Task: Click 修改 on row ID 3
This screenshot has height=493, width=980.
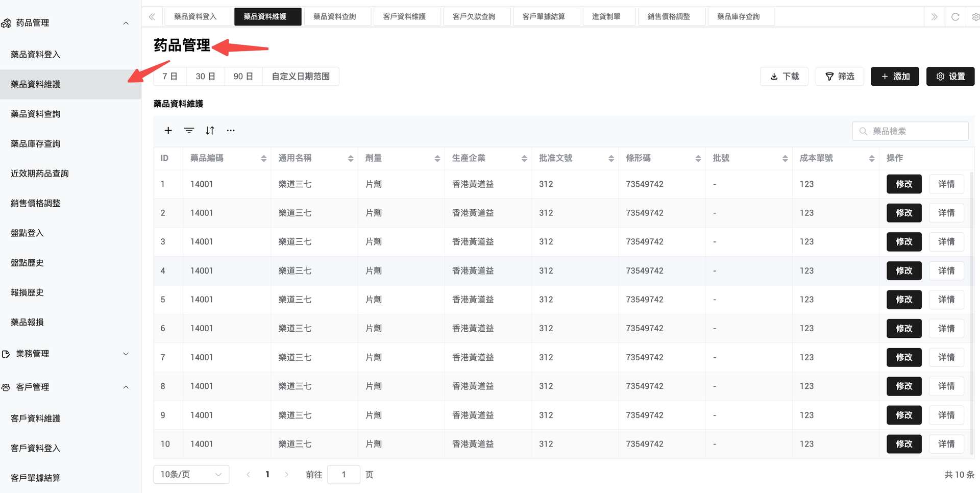Action: [903, 241]
